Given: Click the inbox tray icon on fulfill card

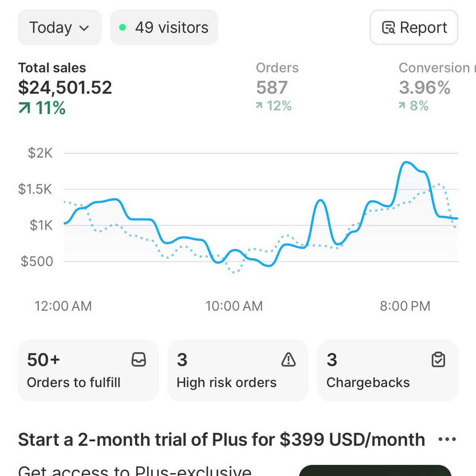Looking at the screenshot, I should [x=139, y=360].
